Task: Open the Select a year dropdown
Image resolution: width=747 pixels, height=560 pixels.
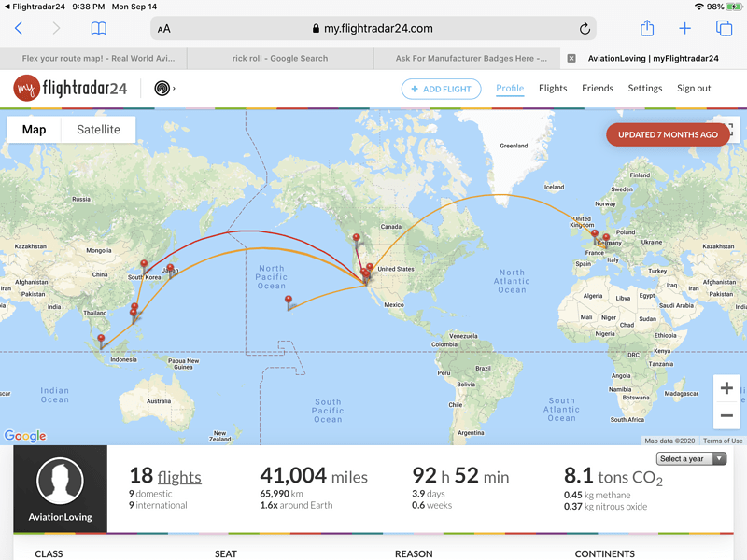Action: [x=691, y=458]
